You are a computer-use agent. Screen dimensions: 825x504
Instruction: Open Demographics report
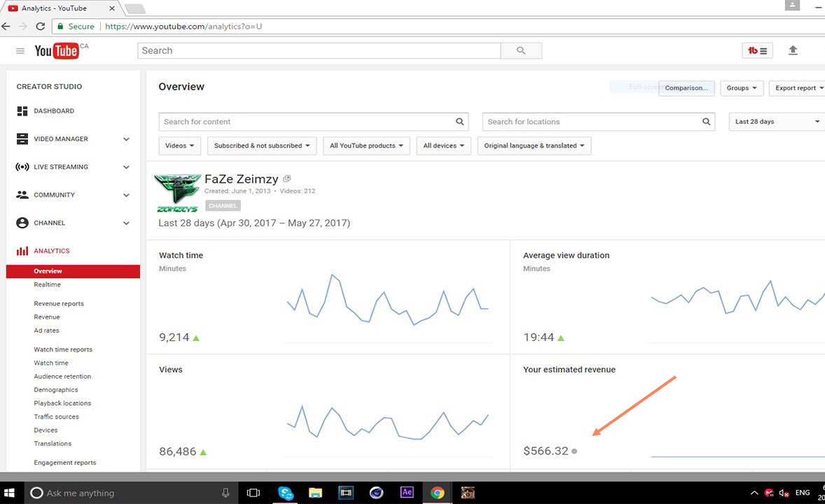click(56, 390)
